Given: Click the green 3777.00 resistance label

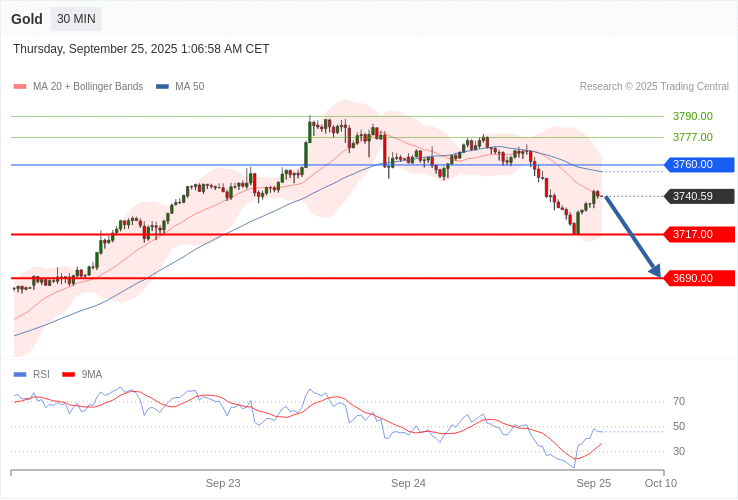Looking at the screenshot, I should [x=692, y=137].
